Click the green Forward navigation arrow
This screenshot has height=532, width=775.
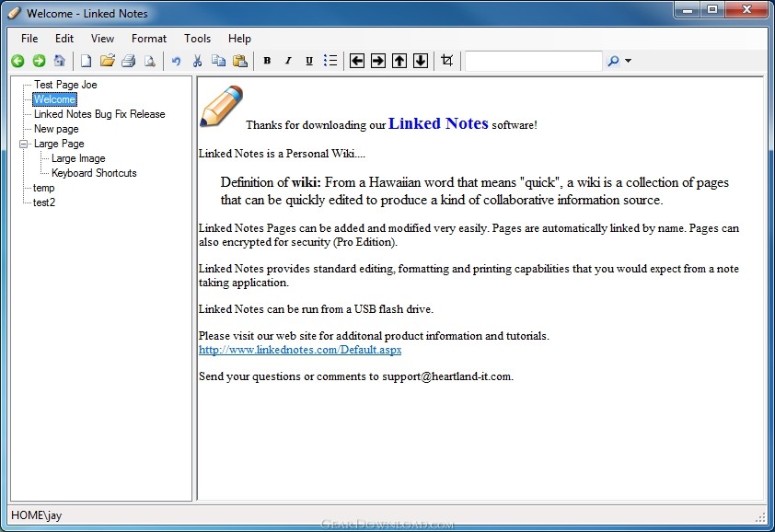[39, 61]
